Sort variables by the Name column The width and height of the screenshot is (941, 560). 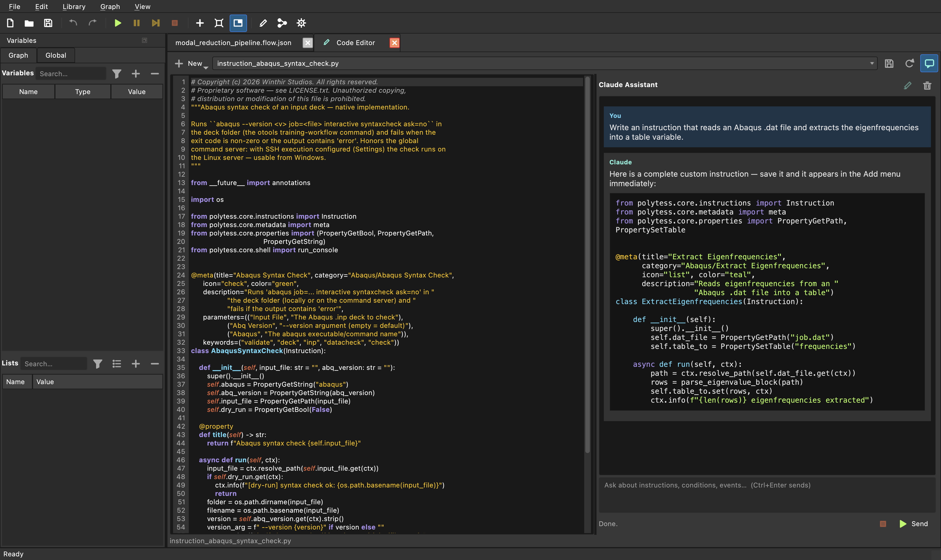coord(28,92)
